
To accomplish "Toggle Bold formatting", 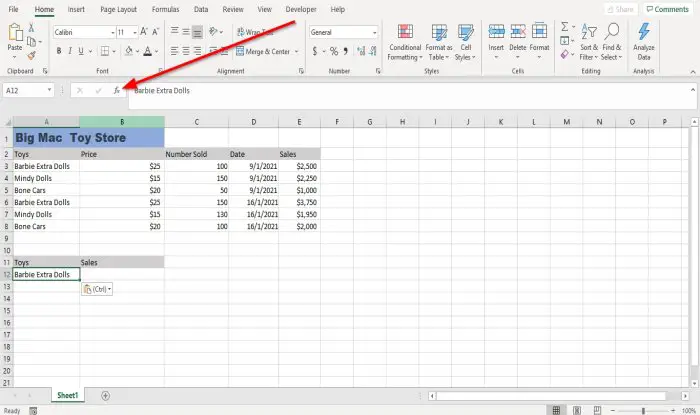I will point(59,51).
